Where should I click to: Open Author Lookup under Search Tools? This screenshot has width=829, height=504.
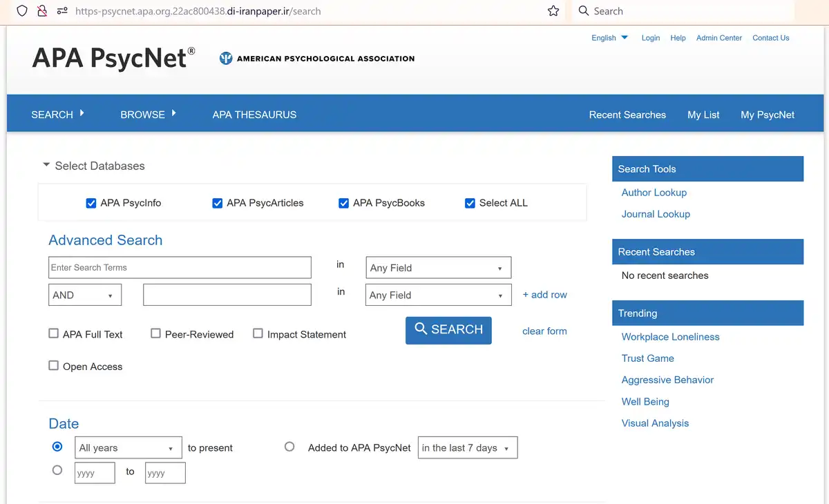pos(654,193)
